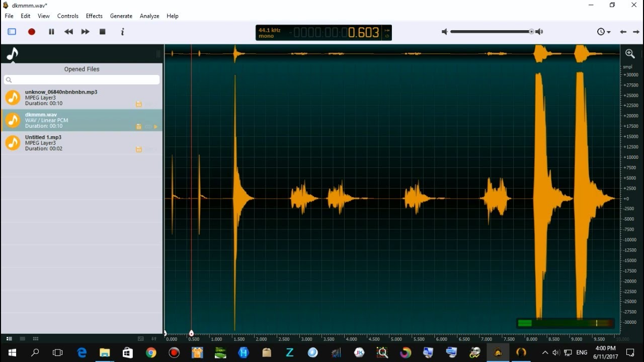The image size is (644, 362).
Task: Adjust the volume slider handle
Action: [x=531, y=32]
